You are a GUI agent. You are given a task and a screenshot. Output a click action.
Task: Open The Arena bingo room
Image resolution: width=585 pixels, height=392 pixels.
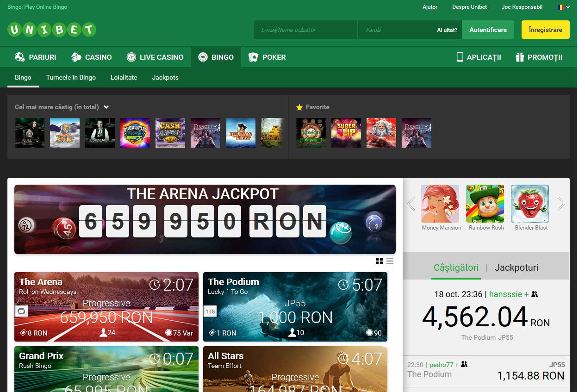[x=106, y=307]
